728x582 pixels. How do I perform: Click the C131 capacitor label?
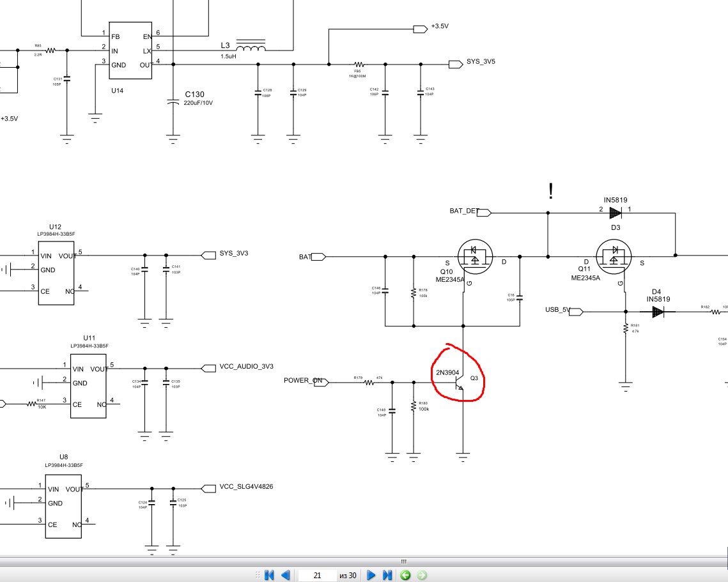58,79
